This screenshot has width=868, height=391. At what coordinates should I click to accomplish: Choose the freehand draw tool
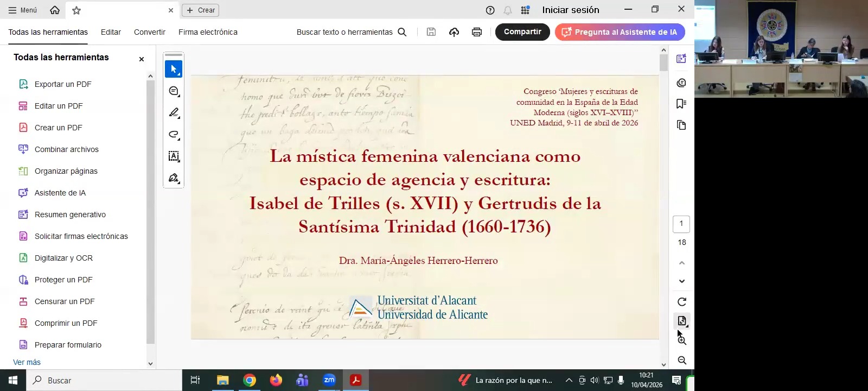174,135
